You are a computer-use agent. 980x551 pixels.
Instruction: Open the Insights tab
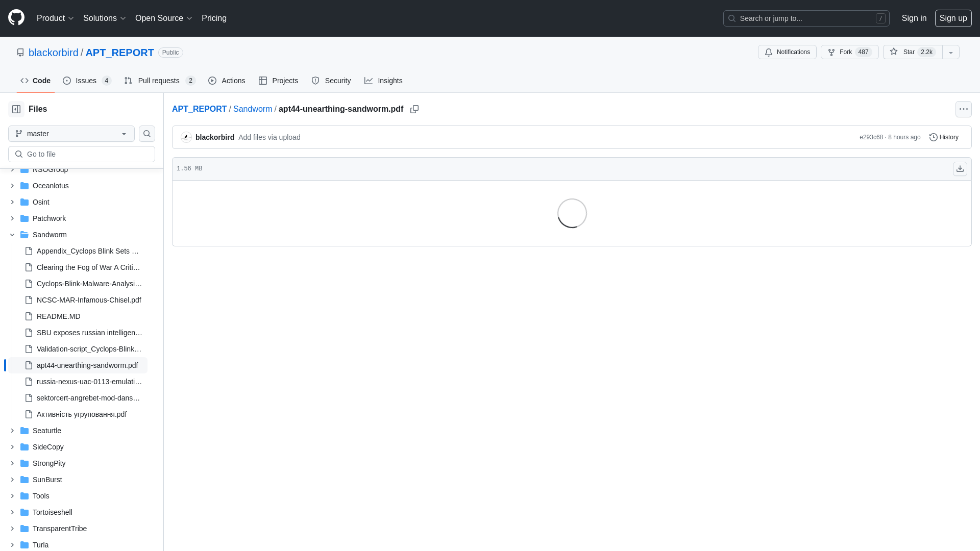tap(383, 81)
